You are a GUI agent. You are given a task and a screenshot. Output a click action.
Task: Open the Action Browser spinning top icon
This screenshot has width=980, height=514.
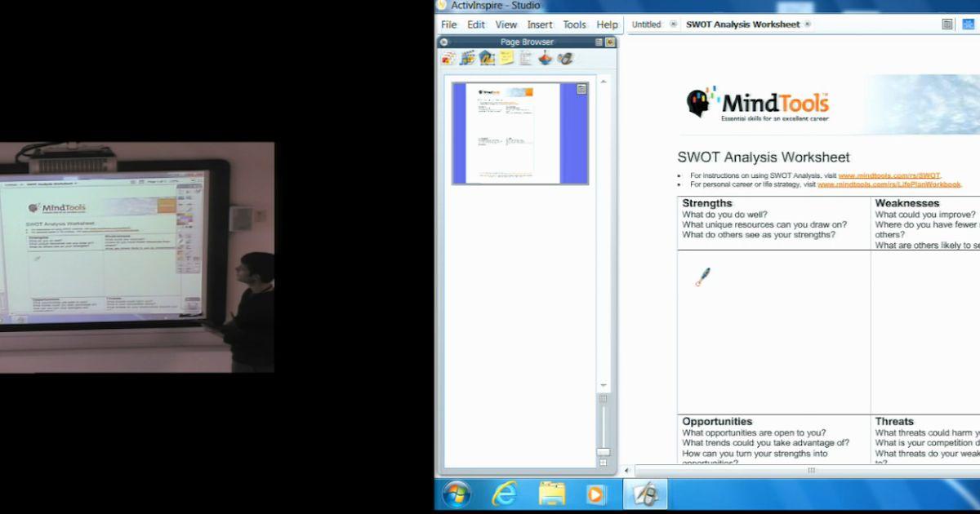(x=546, y=58)
